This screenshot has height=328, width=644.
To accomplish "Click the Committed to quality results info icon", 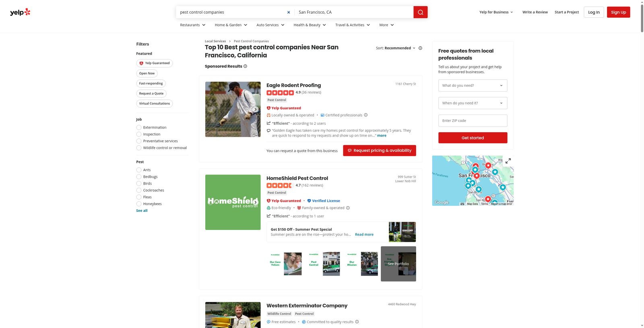I will (x=357, y=322).
